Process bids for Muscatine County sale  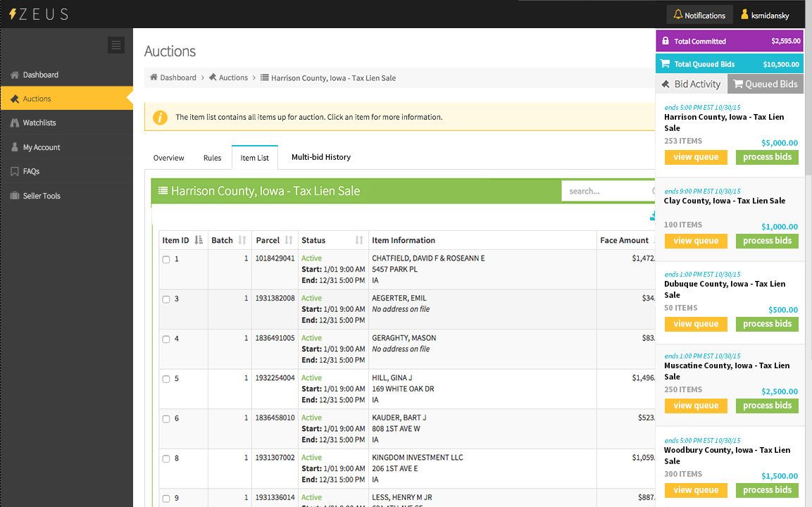[767, 406]
